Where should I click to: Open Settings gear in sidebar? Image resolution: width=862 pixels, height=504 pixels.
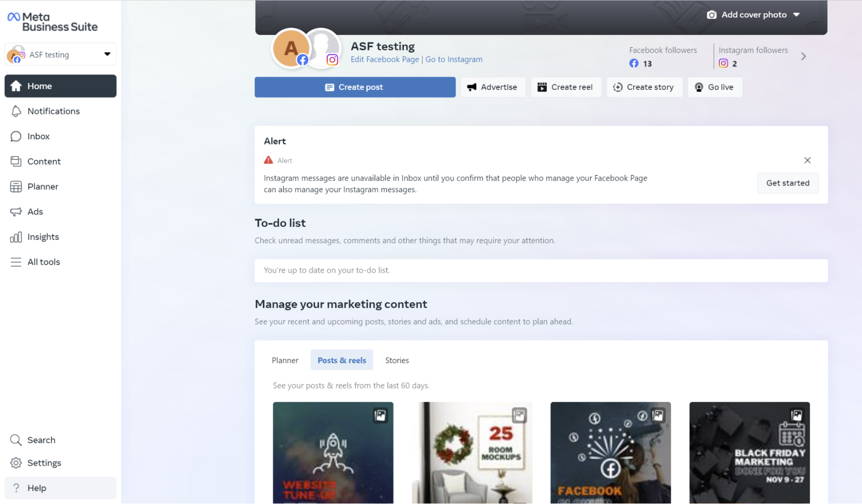coord(16,463)
